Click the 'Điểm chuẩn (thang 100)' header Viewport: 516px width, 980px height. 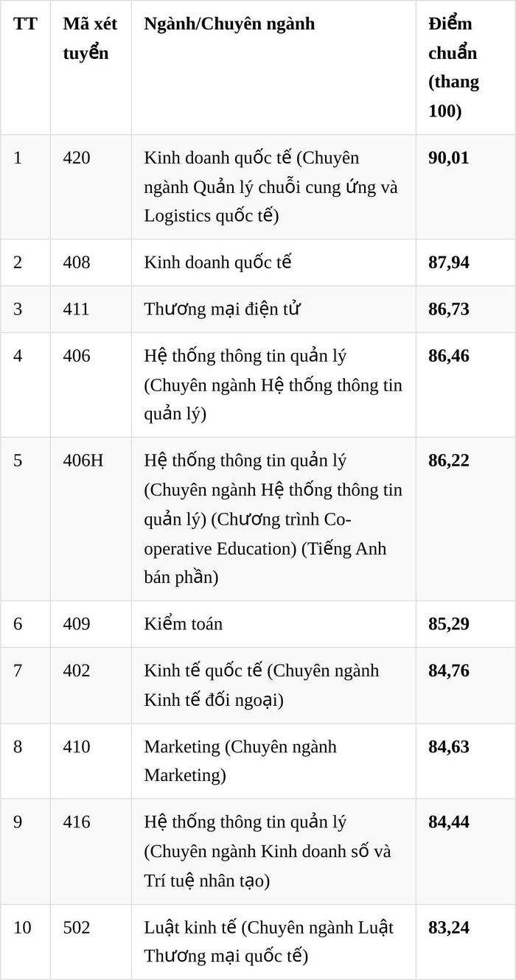click(465, 68)
